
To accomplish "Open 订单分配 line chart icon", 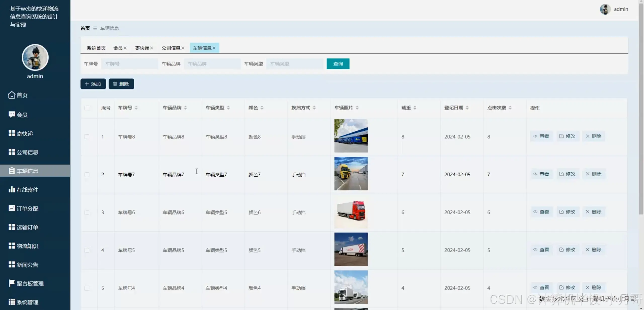I will (12, 208).
